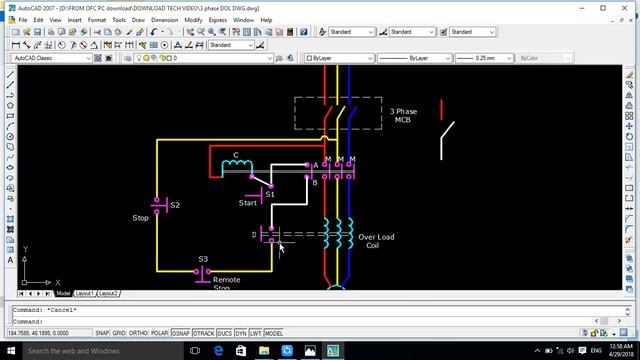The width and height of the screenshot is (640, 360).
Task: Open the Express menu
Action: (218, 20)
